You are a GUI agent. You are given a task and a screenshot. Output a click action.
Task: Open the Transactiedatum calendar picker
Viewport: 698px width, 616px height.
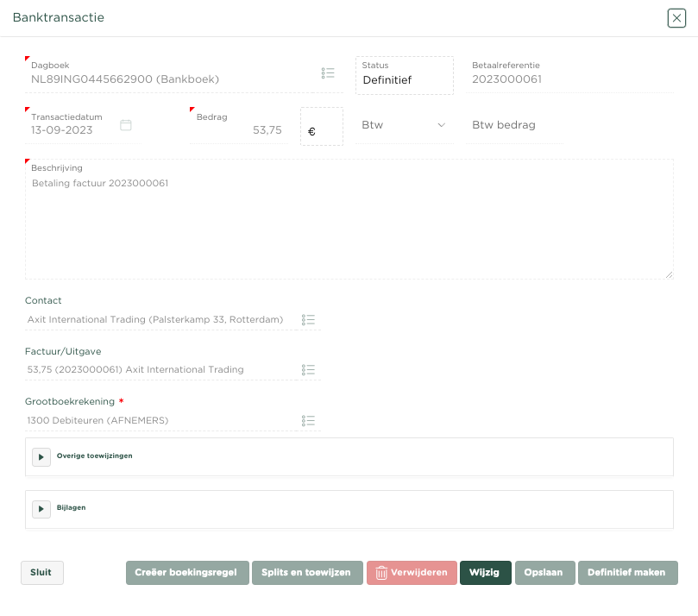(126, 125)
